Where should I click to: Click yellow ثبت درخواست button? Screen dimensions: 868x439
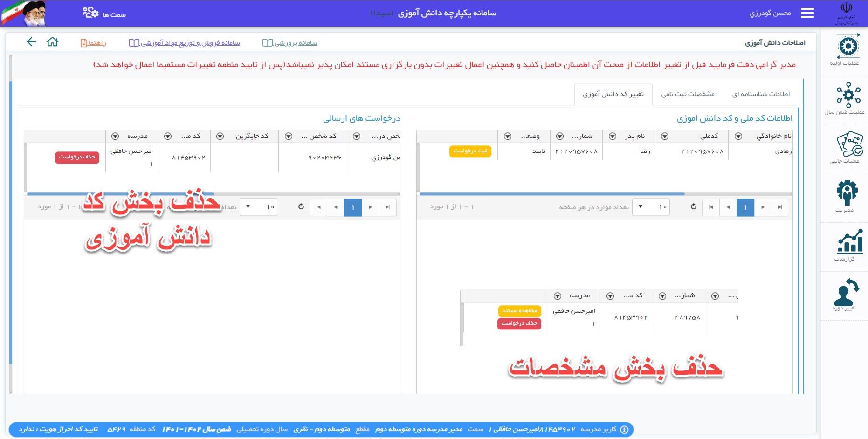coord(470,151)
